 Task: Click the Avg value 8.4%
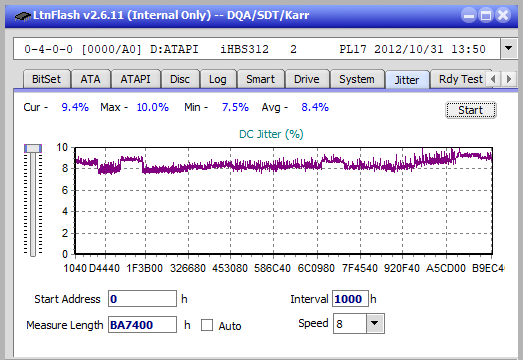point(315,107)
